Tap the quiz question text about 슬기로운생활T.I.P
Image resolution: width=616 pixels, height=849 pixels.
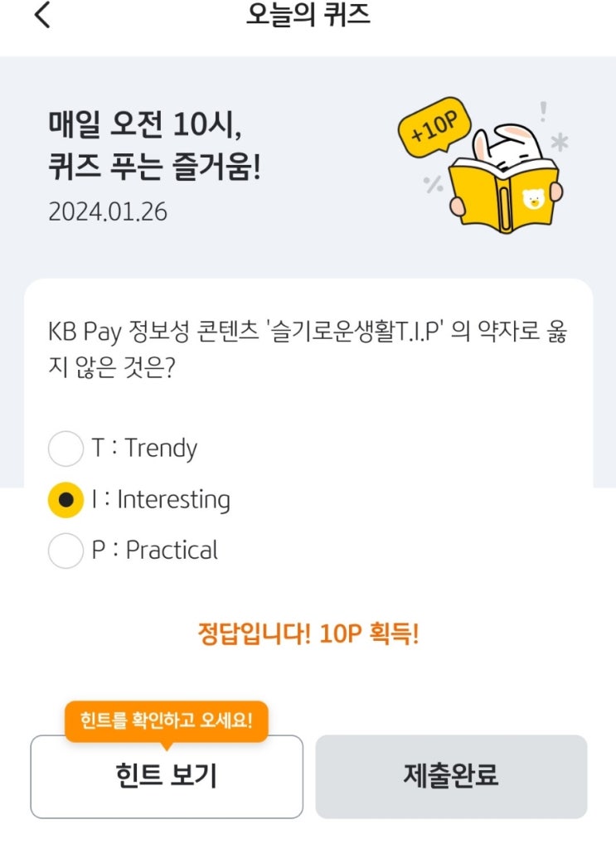point(308,349)
